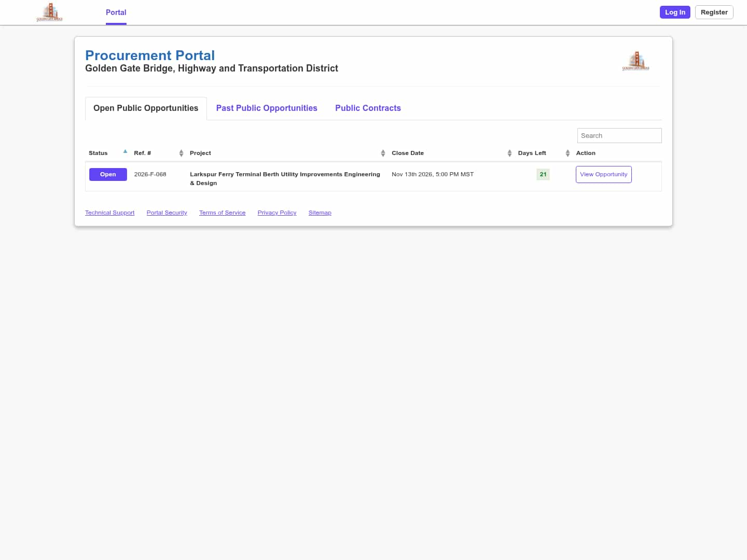Click the 21 days left badge

(543, 175)
